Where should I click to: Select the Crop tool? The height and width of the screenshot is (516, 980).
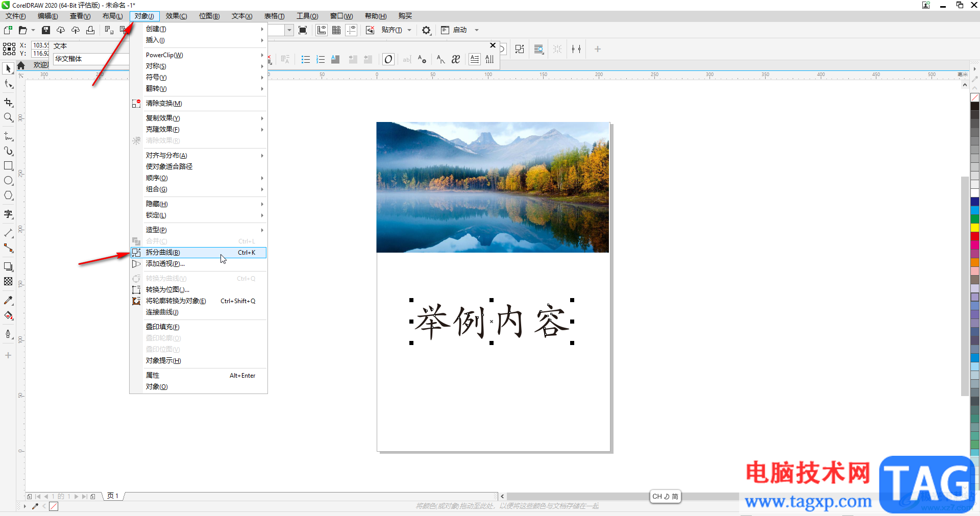(8, 103)
